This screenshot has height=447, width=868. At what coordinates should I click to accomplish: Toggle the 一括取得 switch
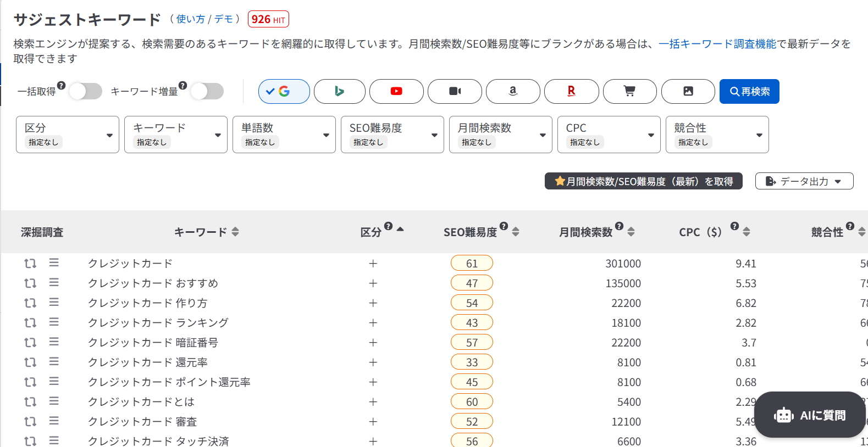tap(86, 91)
